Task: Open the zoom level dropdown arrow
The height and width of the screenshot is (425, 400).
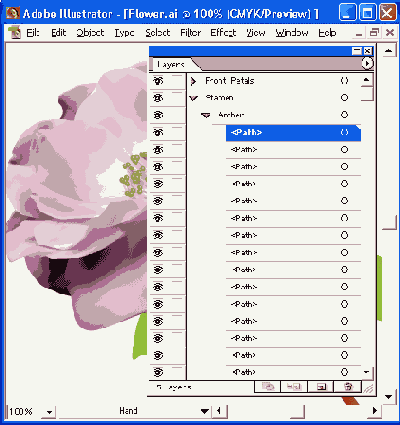Action: (x=49, y=412)
